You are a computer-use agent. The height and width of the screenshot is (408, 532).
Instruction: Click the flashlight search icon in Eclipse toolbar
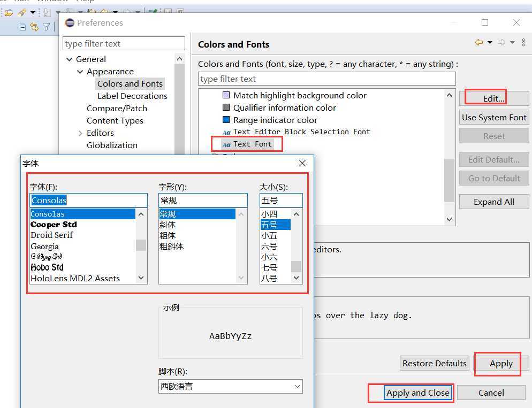22,13
